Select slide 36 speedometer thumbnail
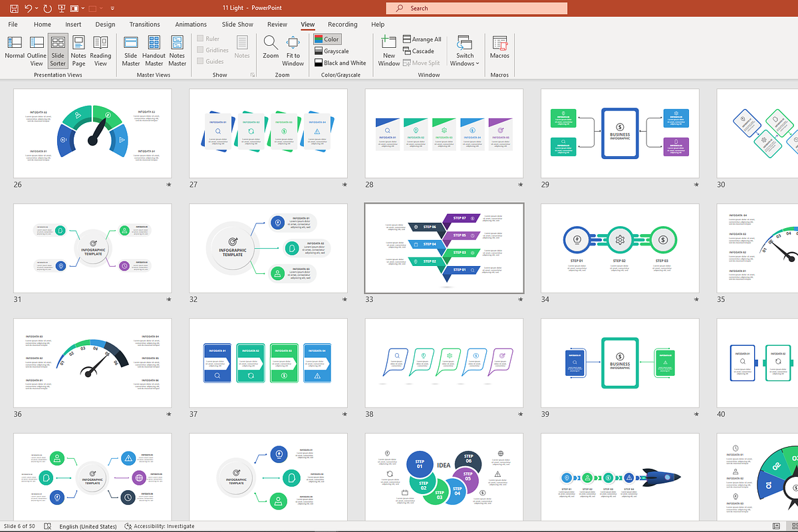Viewport: 798px width, 532px height. tap(92, 363)
